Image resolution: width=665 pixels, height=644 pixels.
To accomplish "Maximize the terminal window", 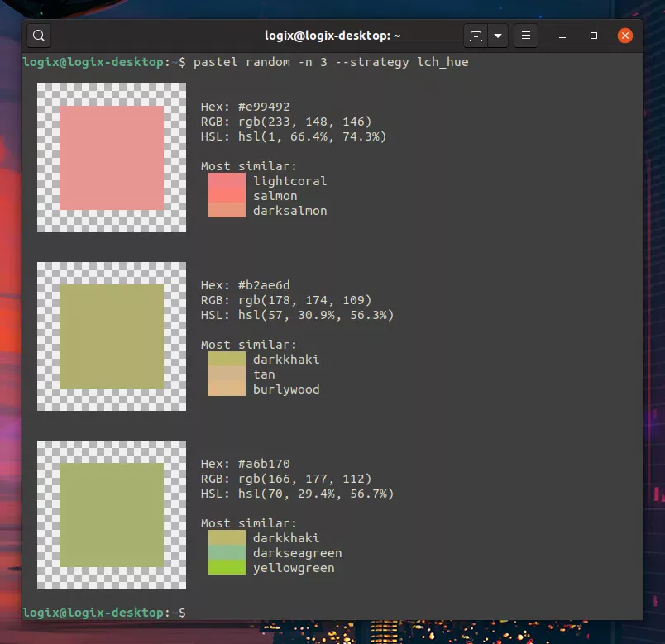I will pos(594,36).
